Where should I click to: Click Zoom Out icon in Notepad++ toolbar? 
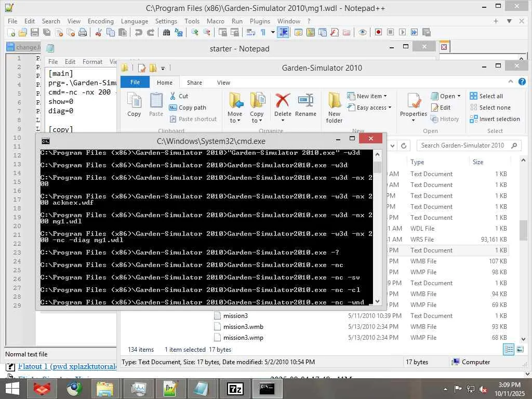(x=207, y=33)
